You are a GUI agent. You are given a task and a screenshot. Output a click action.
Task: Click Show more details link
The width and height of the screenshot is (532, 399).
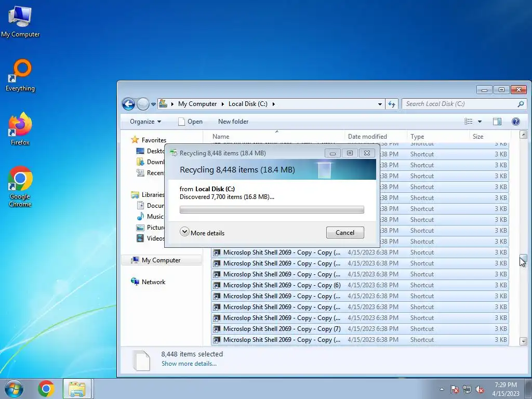point(189,364)
